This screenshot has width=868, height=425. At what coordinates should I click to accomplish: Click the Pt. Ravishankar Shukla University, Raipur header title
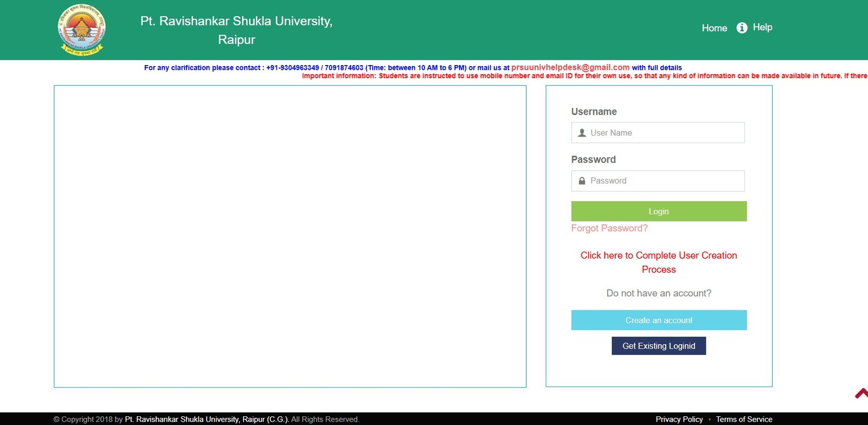[237, 30]
